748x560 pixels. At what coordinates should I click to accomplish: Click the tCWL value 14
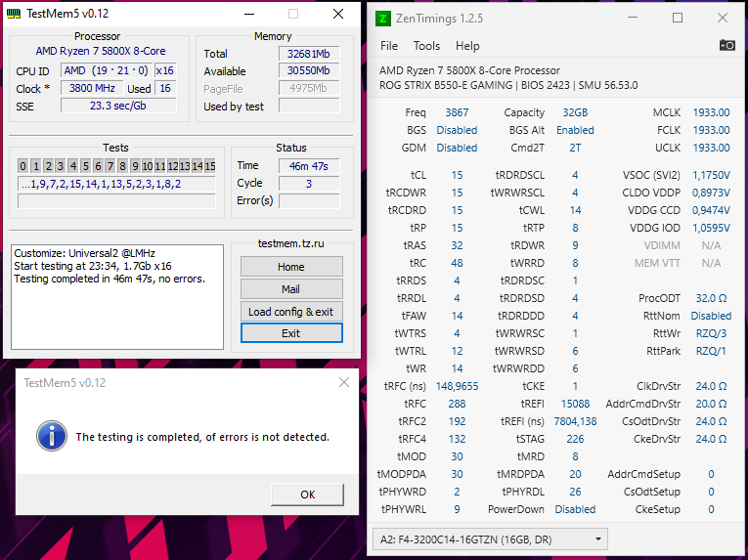coord(575,210)
